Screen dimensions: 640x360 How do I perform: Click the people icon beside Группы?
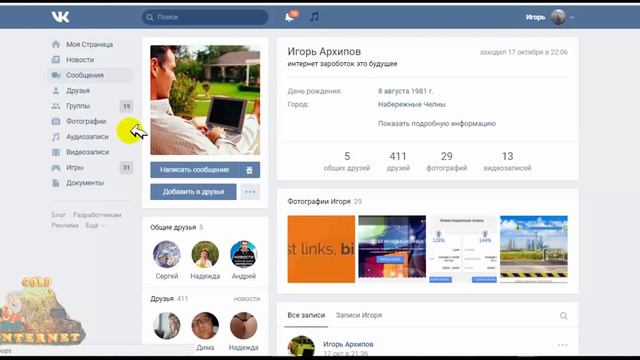tap(56, 106)
